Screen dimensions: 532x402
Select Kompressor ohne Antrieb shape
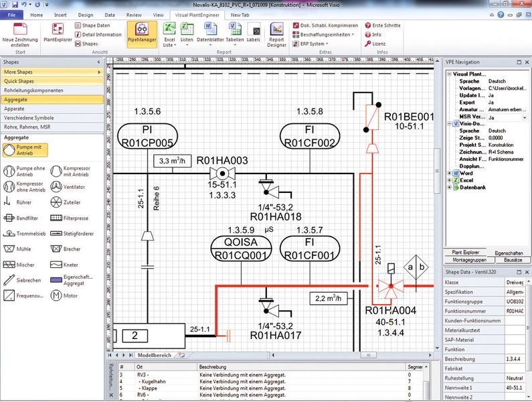click(x=24, y=186)
